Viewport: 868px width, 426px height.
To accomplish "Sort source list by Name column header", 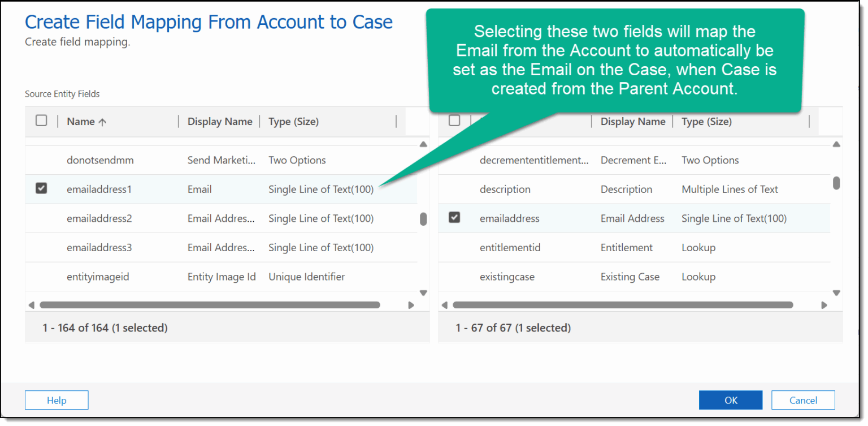I will pos(86,122).
